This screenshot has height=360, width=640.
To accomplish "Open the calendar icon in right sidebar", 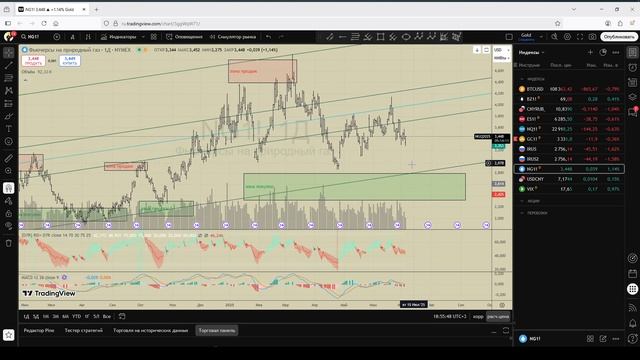I will click(632, 273).
